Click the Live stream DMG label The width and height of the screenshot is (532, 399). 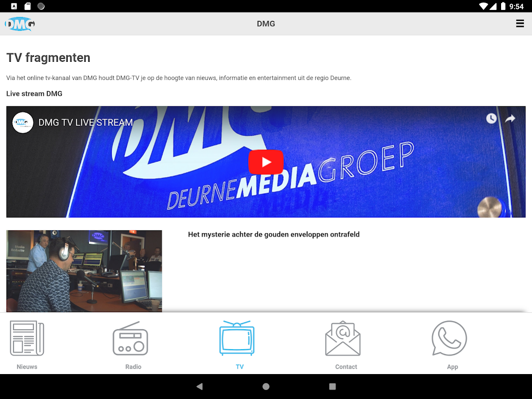(x=34, y=94)
